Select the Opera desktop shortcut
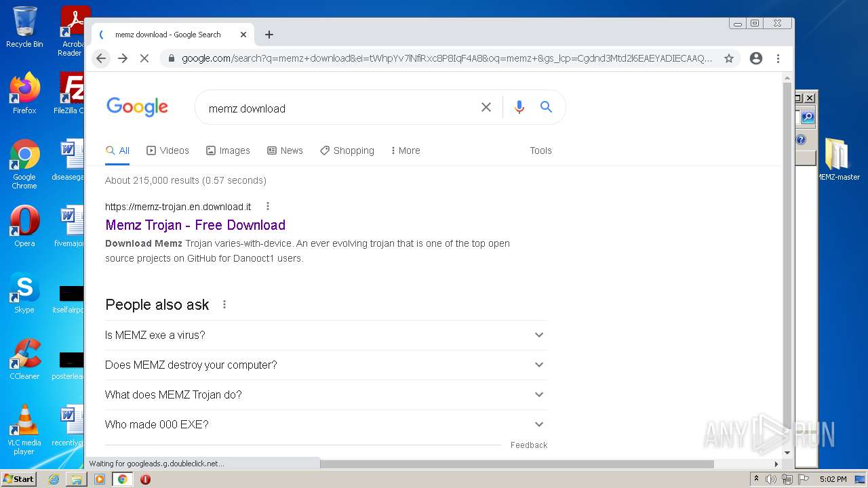The image size is (868, 488). [x=24, y=226]
